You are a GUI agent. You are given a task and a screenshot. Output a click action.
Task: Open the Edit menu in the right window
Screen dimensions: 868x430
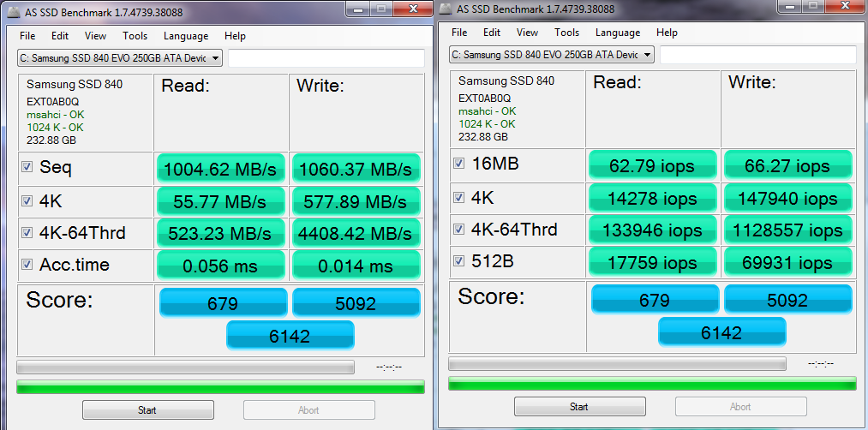click(x=492, y=33)
